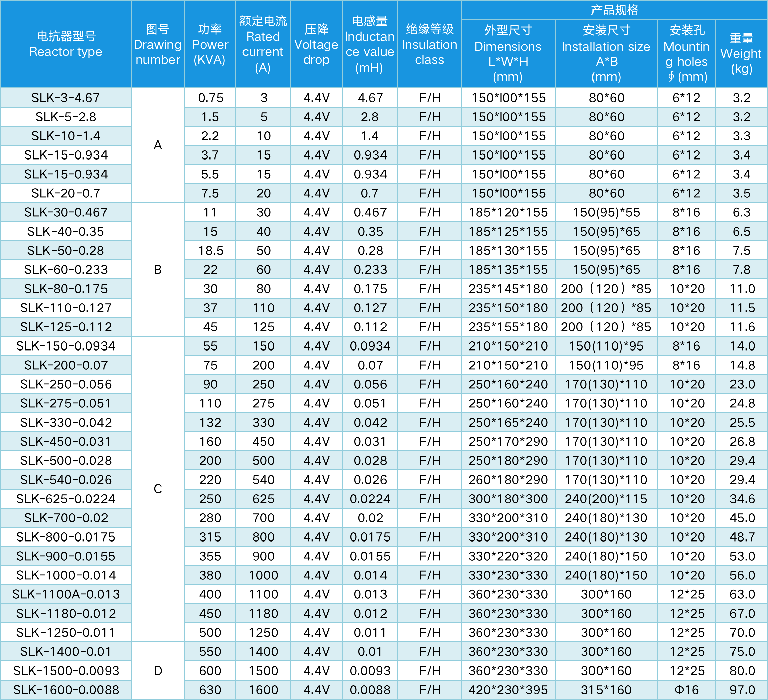The height and width of the screenshot is (700, 768).
Task: Click drawing number D merged cell
Action: [x=157, y=671]
